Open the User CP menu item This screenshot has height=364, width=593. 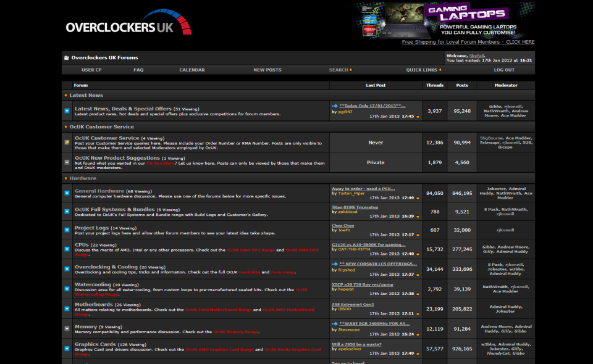pos(91,70)
